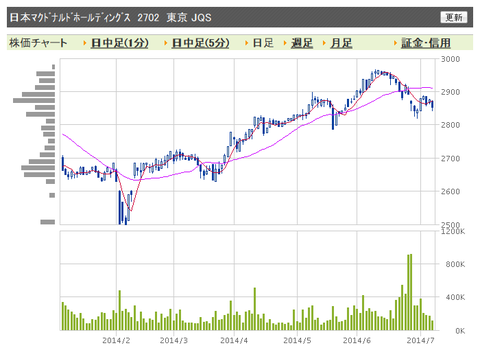Select the 日足 daily chart tab
Screen dimensions: 480x361
[x=263, y=43]
